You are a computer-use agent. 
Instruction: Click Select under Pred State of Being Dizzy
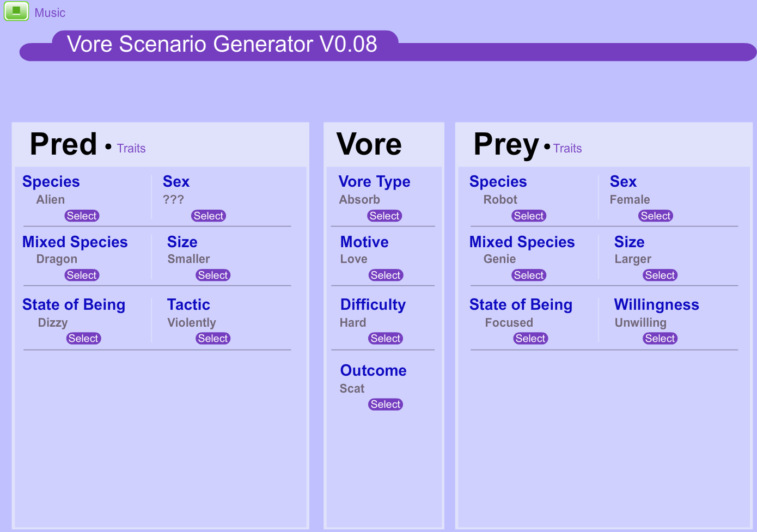click(x=83, y=338)
